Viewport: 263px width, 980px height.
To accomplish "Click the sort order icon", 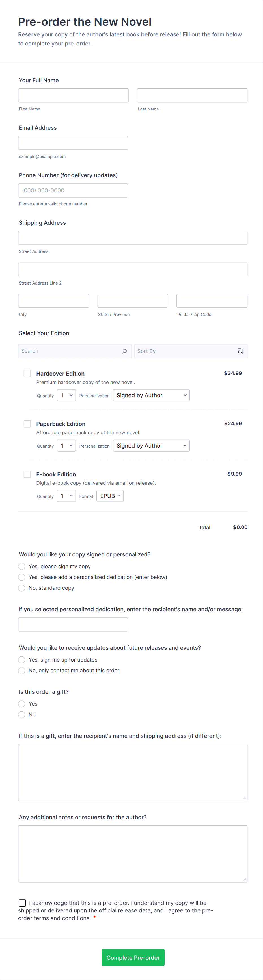I will click(x=241, y=351).
